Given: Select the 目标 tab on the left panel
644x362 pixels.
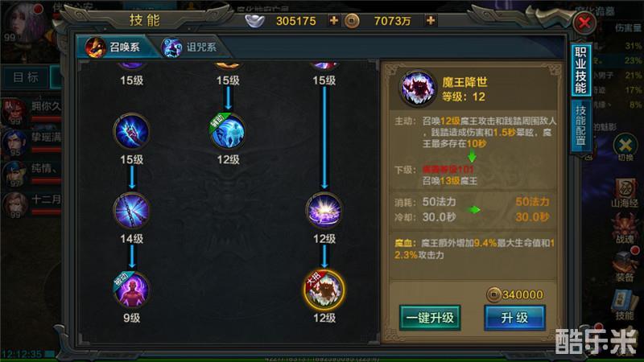Looking at the screenshot, I should coord(26,77).
